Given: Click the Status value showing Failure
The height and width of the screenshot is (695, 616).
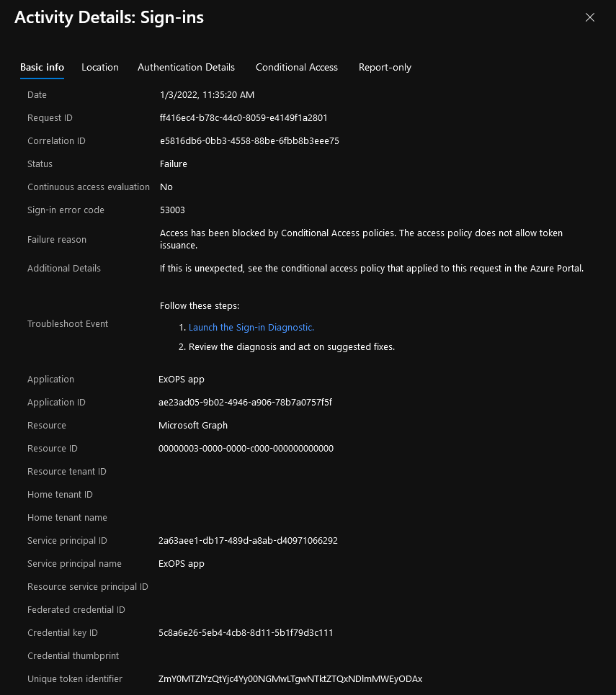Looking at the screenshot, I should coord(173,163).
